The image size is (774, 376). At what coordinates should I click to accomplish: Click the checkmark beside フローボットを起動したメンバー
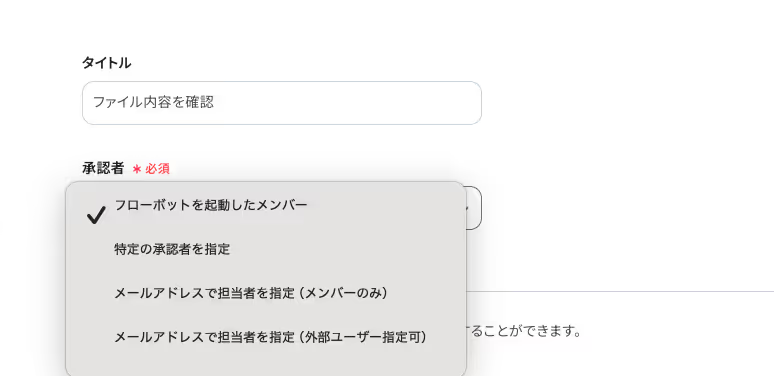coord(96,215)
